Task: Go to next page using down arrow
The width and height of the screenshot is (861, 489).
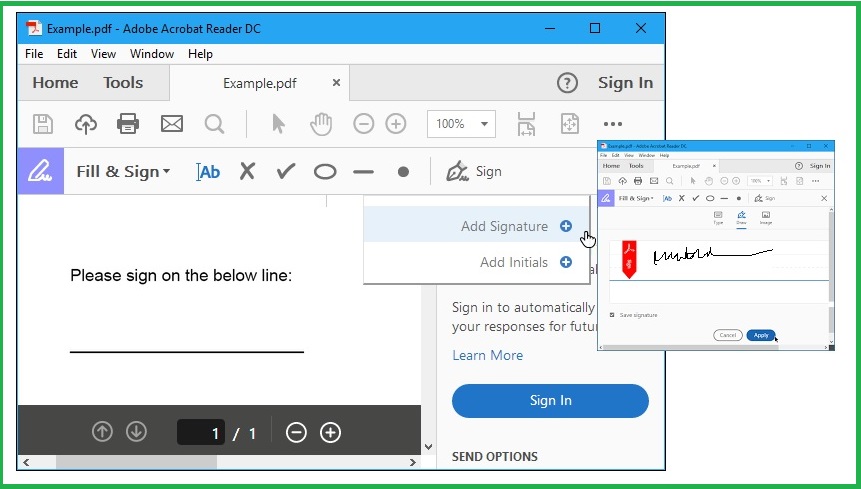Action: (136, 432)
